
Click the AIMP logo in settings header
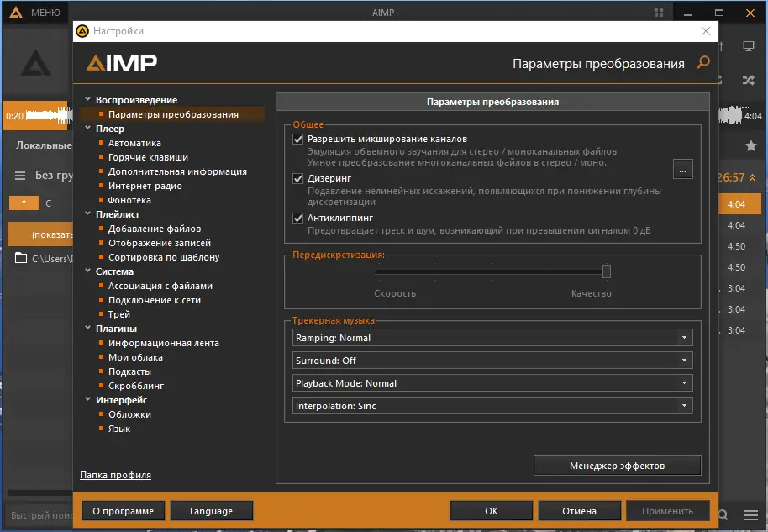(x=122, y=63)
